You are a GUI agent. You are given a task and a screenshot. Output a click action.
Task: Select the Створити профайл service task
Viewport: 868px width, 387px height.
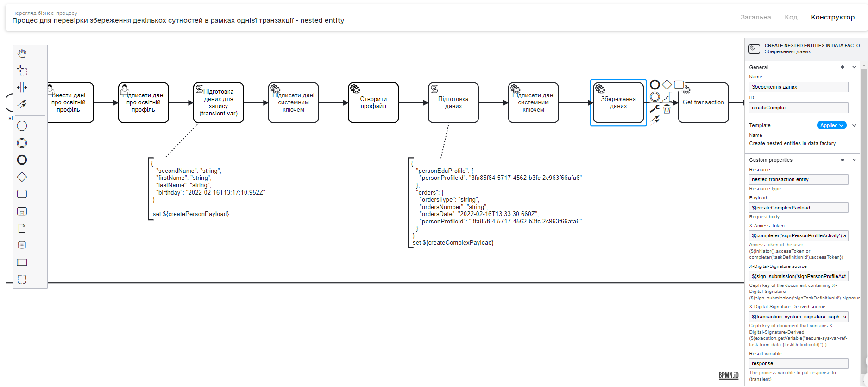(x=373, y=102)
